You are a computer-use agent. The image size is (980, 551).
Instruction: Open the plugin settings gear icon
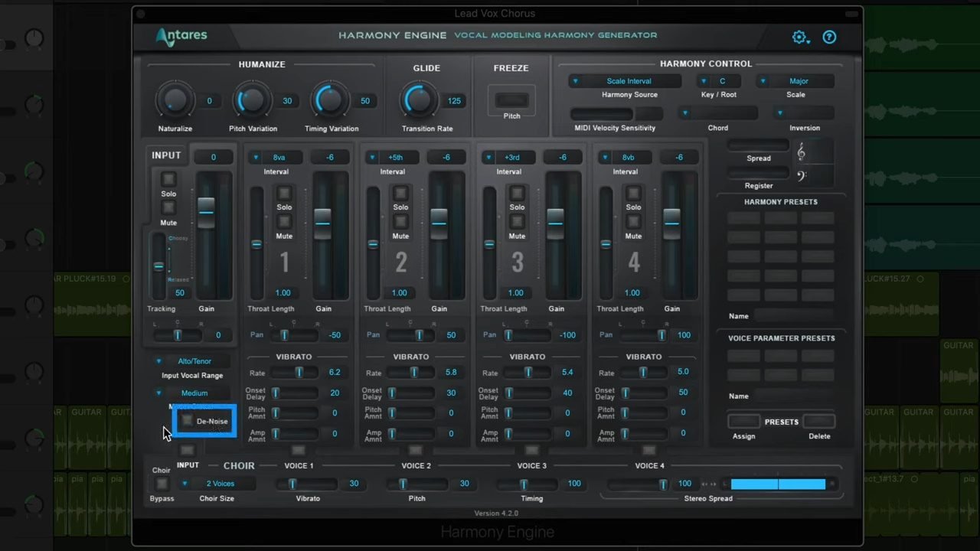point(799,37)
